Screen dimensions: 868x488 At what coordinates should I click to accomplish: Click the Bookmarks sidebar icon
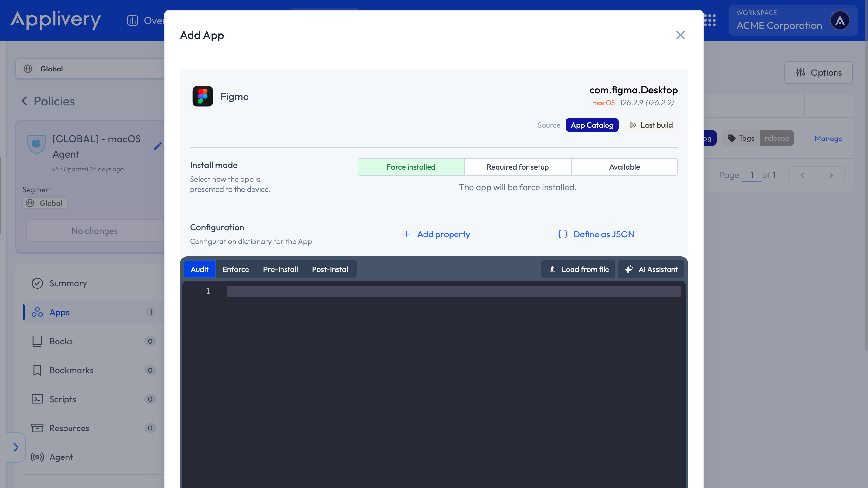(37, 370)
